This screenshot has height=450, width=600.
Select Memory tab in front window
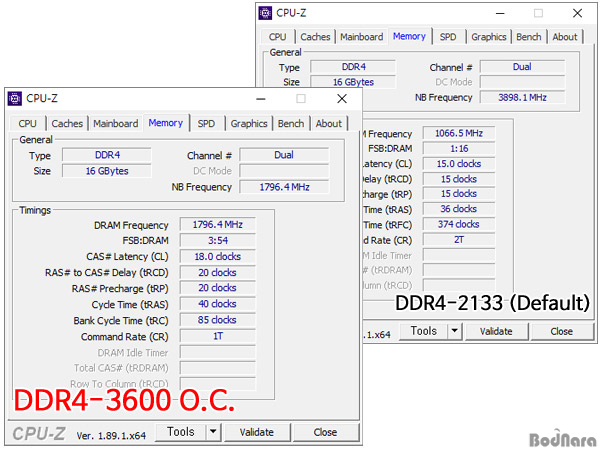(x=166, y=123)
